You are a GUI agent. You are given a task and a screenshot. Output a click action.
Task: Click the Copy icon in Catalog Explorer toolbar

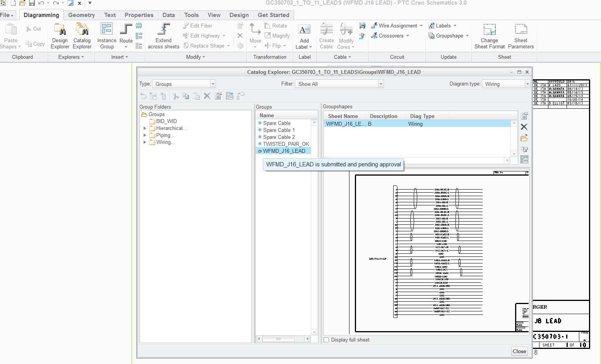coord(186,96)
